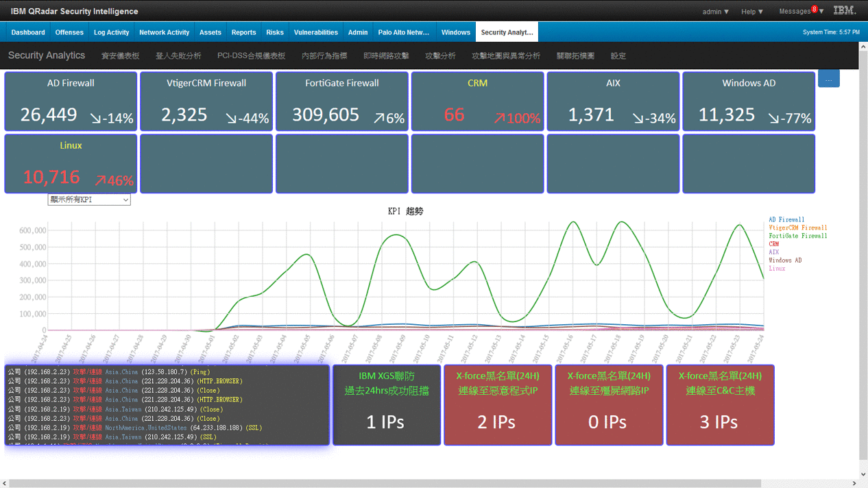Open the Help dropdown menu
The width and height of the screenshot is (868, 488).
coord(752,12)
